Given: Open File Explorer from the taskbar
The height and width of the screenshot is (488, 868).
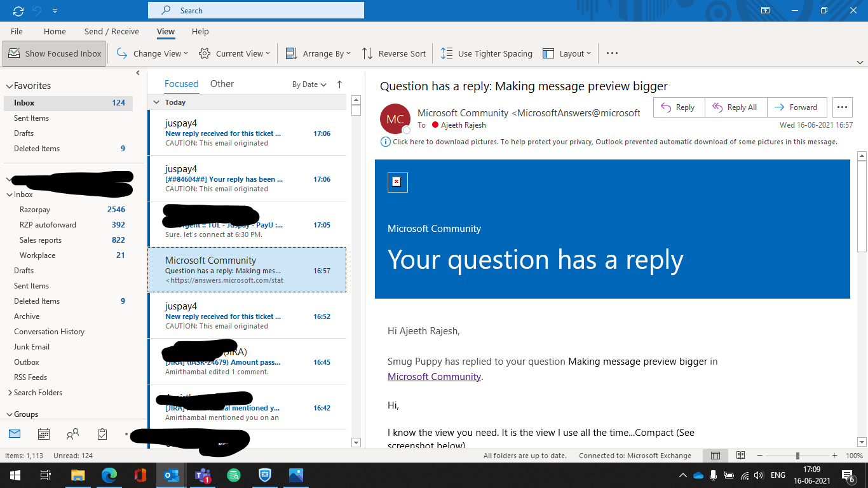Looking at the screenshot, I should [x=78, y=475].
